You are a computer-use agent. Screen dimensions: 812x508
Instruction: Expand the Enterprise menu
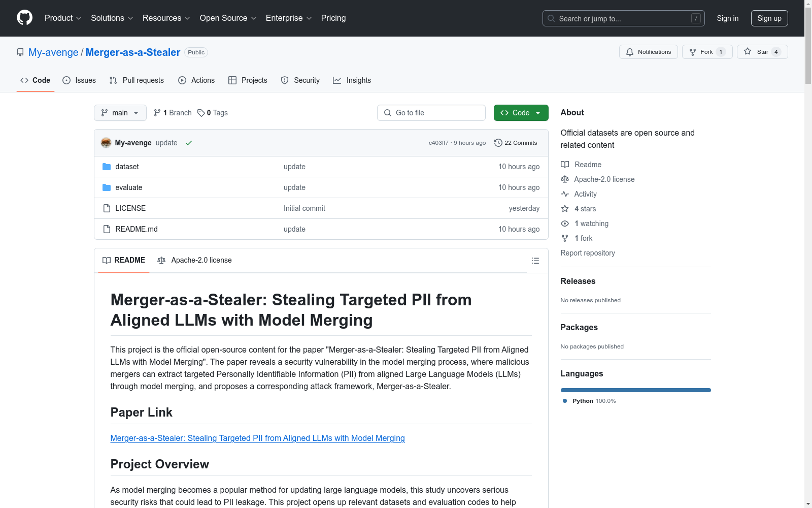(289, 18)
